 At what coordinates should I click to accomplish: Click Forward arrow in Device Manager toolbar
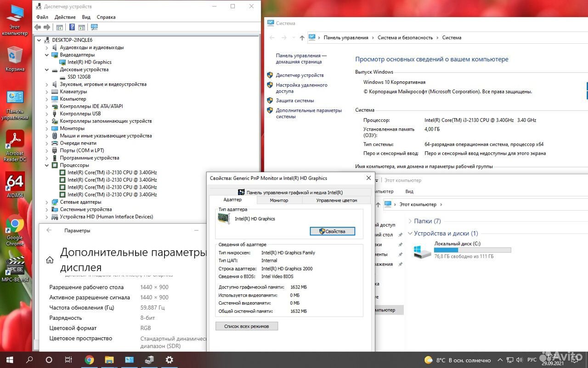[x=46, y=27]
